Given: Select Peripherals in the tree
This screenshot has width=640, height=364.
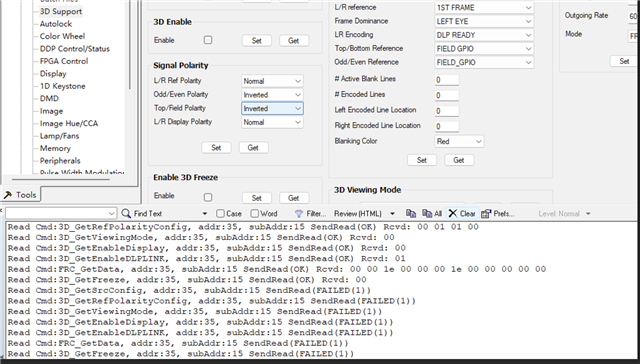Looking at the screenshot, I should point(60,161).
